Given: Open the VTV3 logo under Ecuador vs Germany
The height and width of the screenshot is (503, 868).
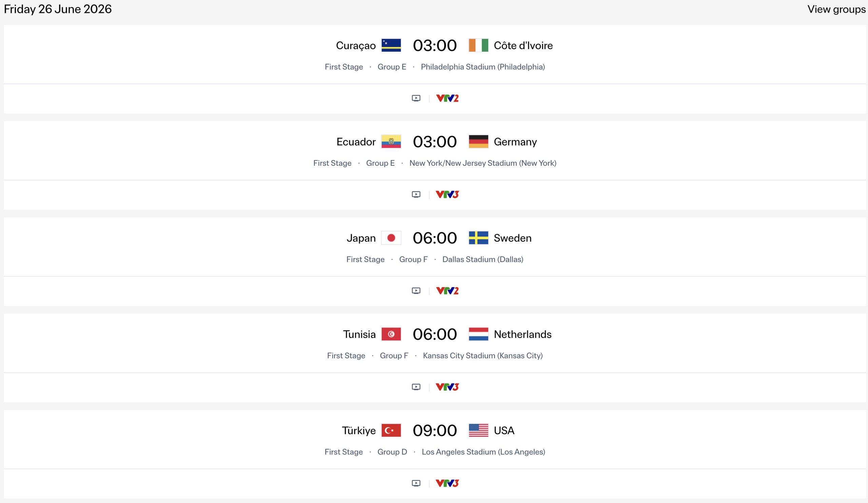Looking at the screenshot, I should (447, 194).
